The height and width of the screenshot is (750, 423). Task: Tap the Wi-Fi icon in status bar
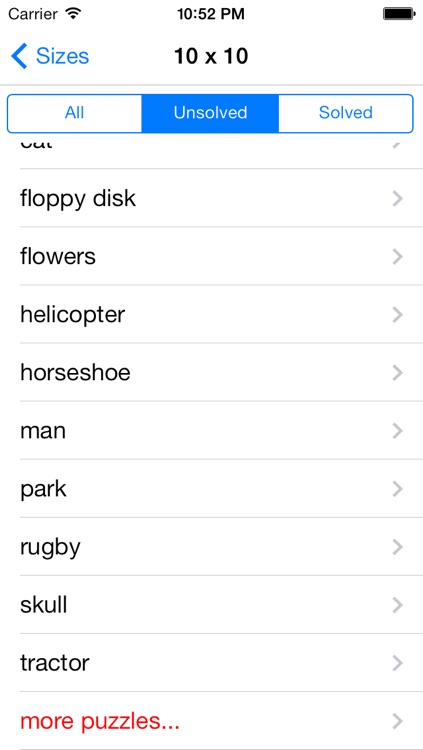coord(73,14)
